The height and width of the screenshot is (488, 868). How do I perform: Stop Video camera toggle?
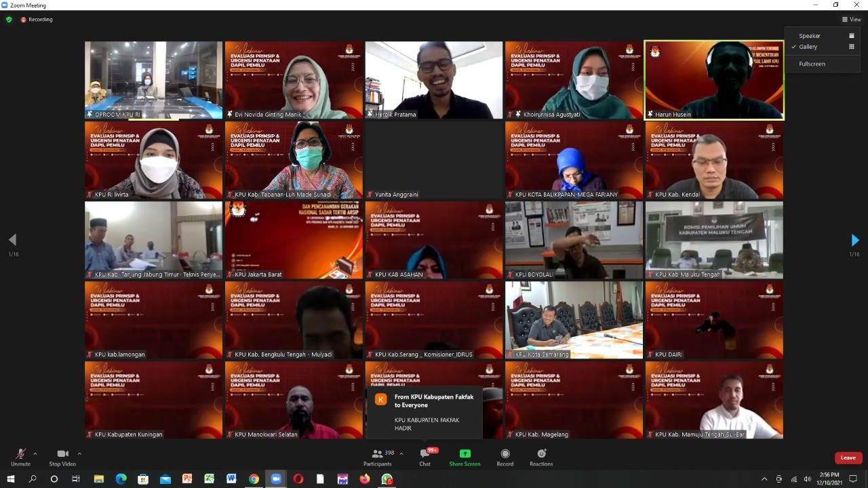[x=62, y=455]
